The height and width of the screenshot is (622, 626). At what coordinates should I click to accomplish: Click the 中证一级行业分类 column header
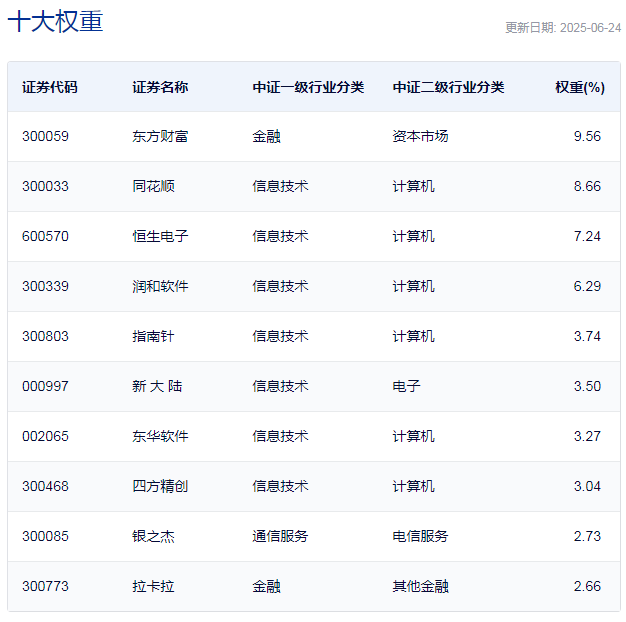point(308,87)
